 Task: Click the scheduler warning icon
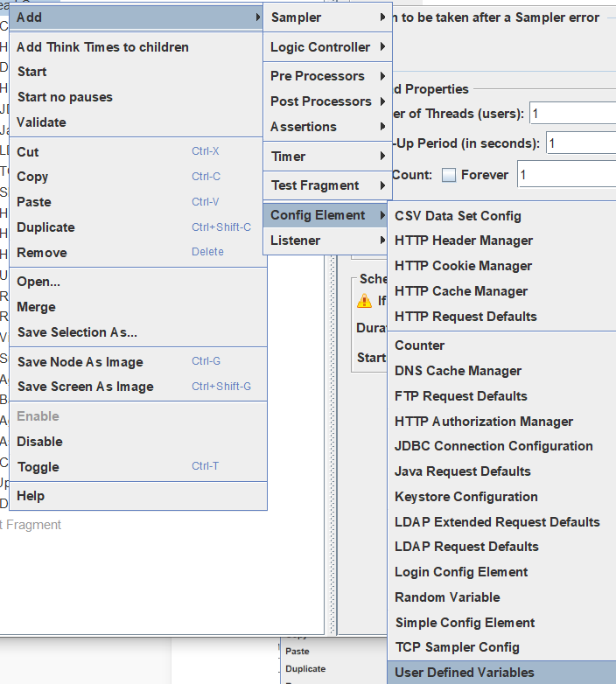tap(365, 301)
